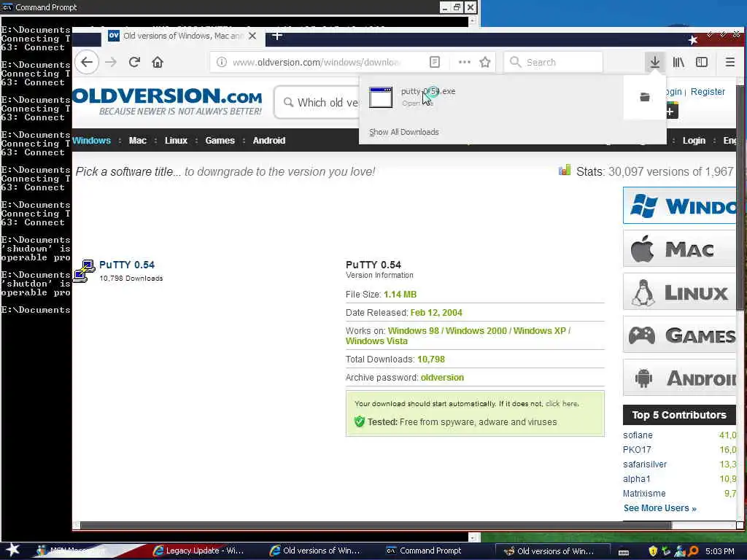This screenshot has height=560, width=747.
Task: Click the green plus icon near Register
Action: 671,112
